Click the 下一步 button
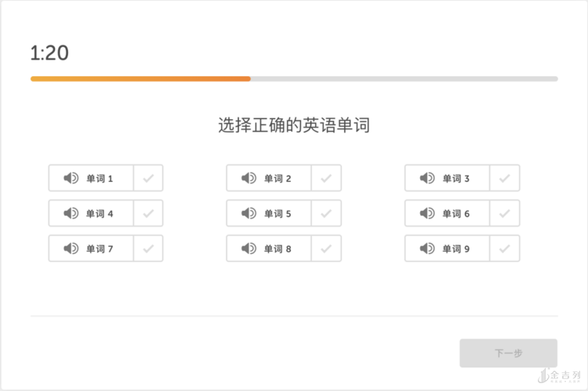 [508, 353]
